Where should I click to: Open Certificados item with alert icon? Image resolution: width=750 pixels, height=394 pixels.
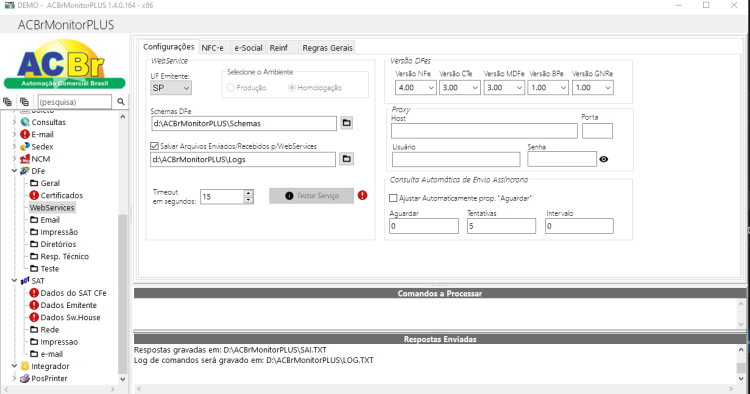56,195
